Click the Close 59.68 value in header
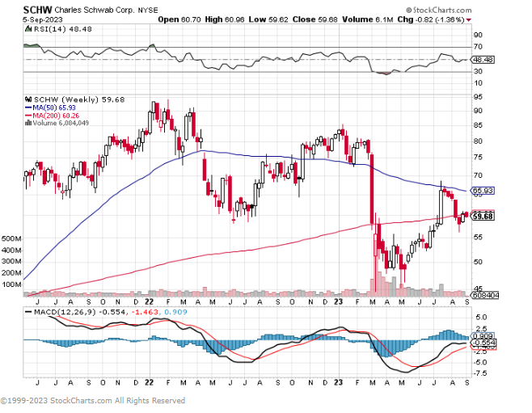 pyautogui.click(x=315, y=19)
